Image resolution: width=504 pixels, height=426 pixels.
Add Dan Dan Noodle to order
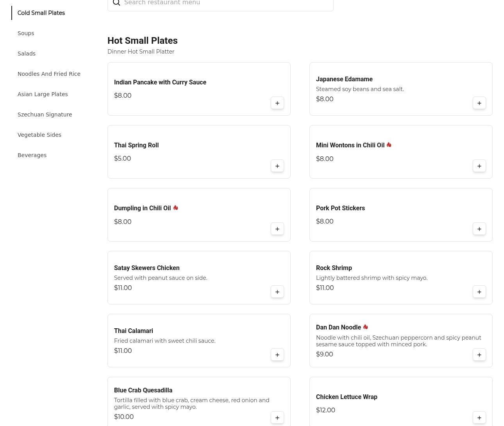479,355
